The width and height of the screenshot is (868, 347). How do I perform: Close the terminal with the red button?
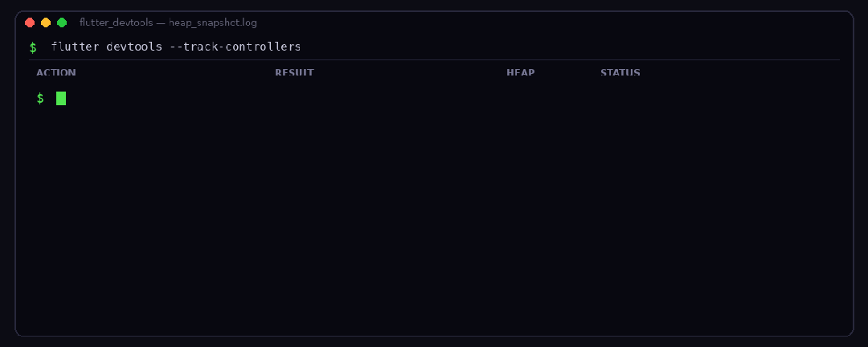coord(30,22)
